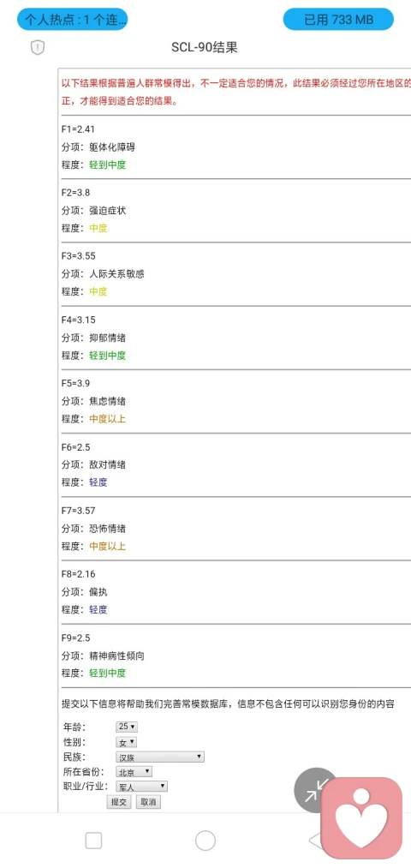Tap the back triangle navigation icon
The height and width of the screenshot is (868, 411).
pyautogui.click(x=315, y=841)
